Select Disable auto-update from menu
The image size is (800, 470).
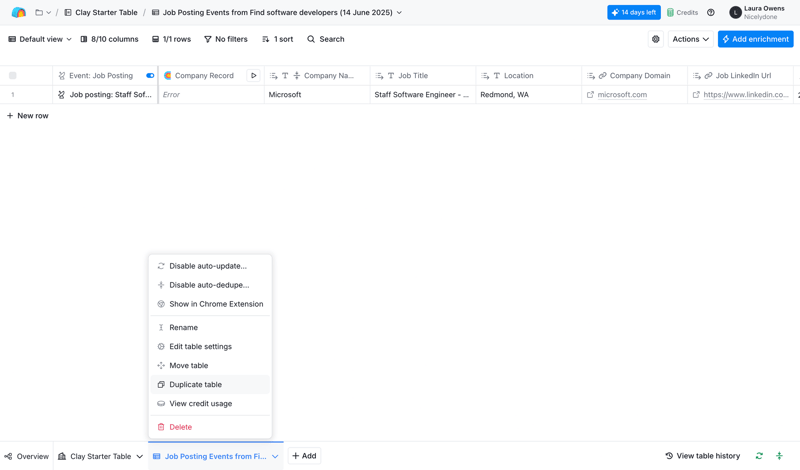coord(210,266)
